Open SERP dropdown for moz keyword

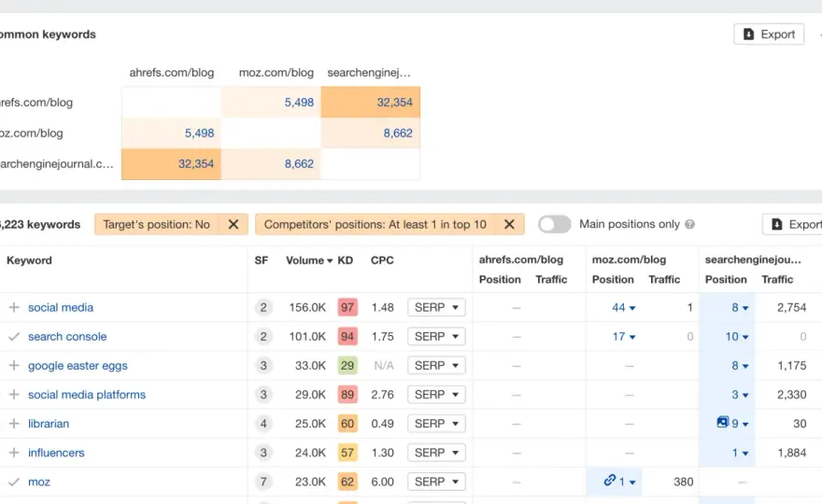[436, 482]
